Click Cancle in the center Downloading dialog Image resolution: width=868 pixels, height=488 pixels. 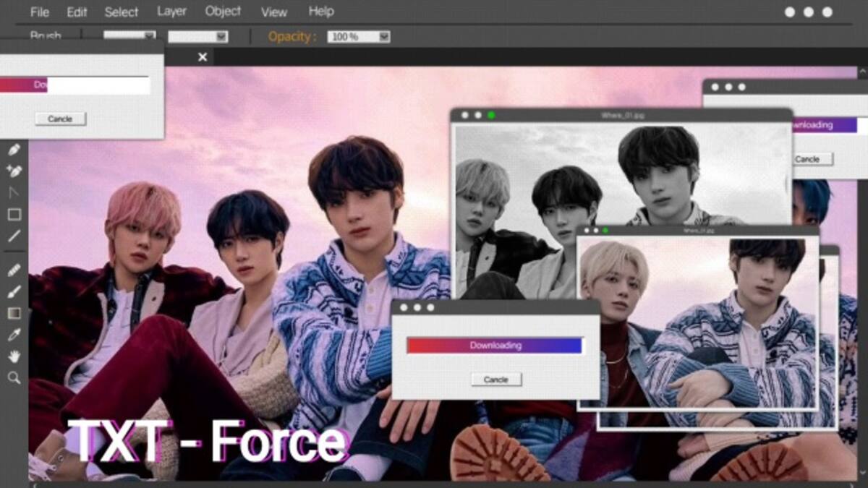[x=496, y=380]
